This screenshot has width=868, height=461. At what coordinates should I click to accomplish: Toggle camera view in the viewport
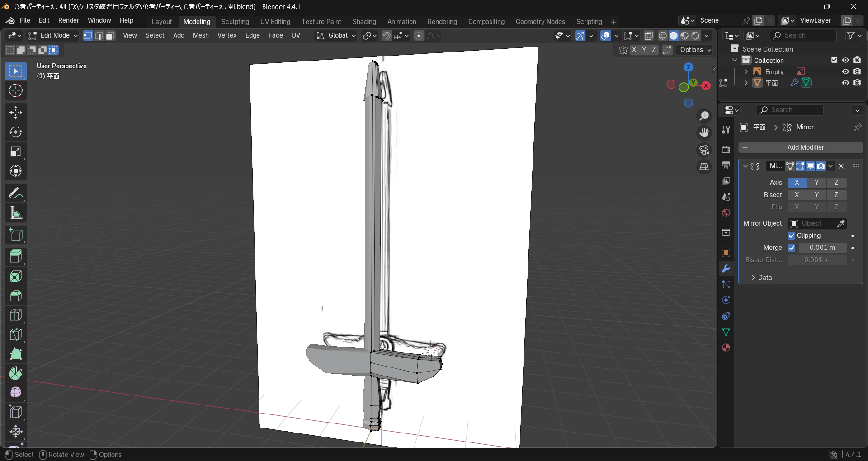tap(704, 150)
